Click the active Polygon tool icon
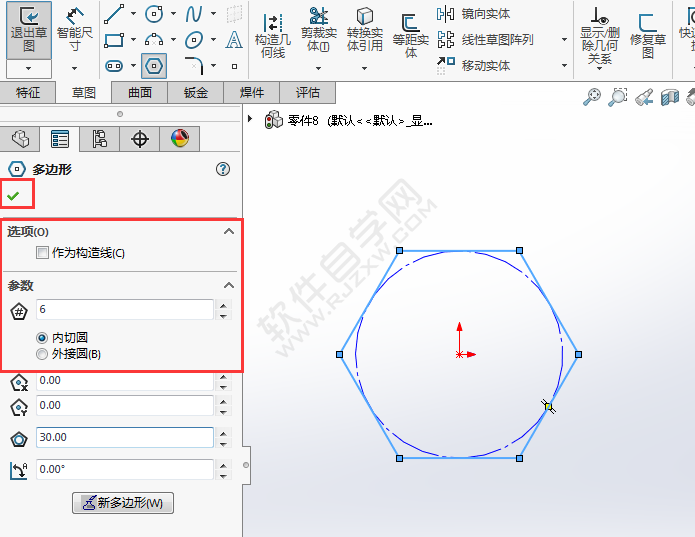The image size is (695, 537). [154, 66]
